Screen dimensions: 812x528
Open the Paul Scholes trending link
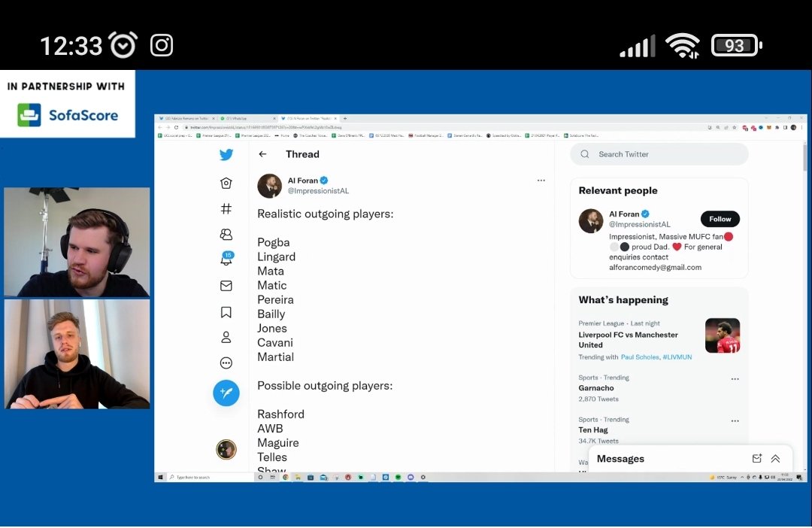pos(640,357)
